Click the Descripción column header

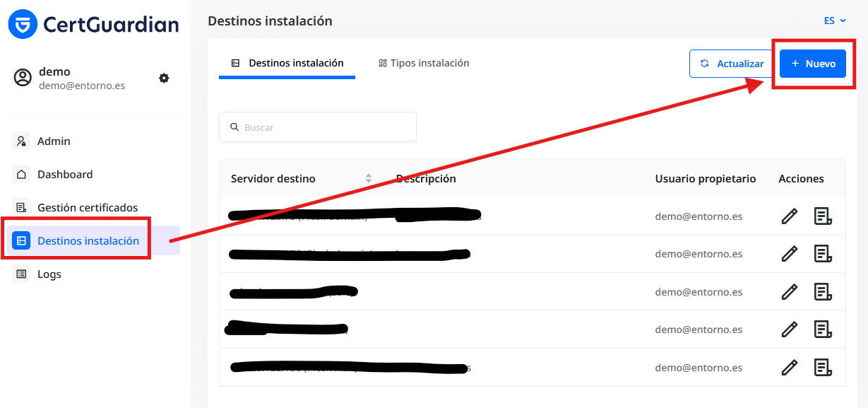point(426,179)
